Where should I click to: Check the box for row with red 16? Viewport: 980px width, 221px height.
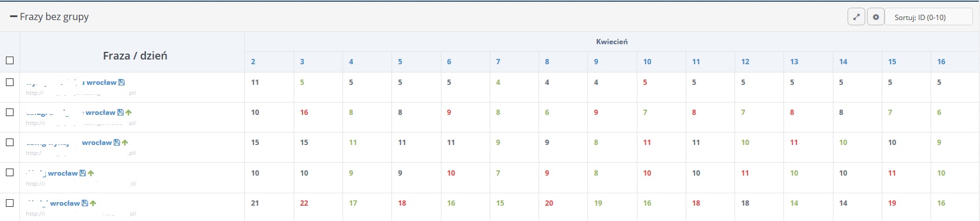[9, 112]
